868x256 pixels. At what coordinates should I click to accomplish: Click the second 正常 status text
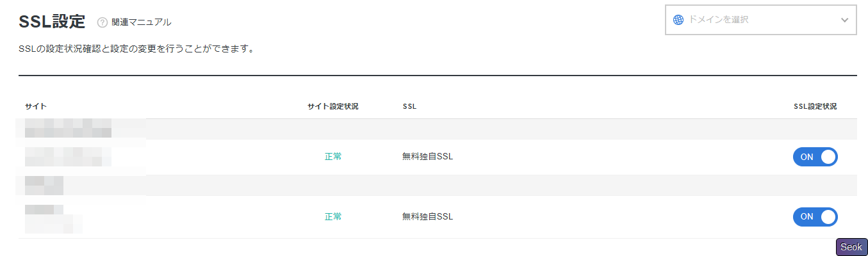tap(333, 217)
